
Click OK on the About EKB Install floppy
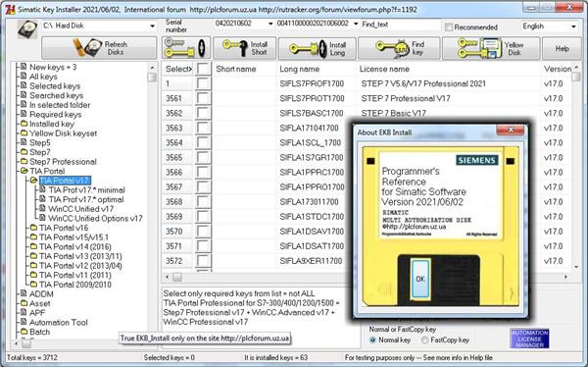(x=420, y=279)
